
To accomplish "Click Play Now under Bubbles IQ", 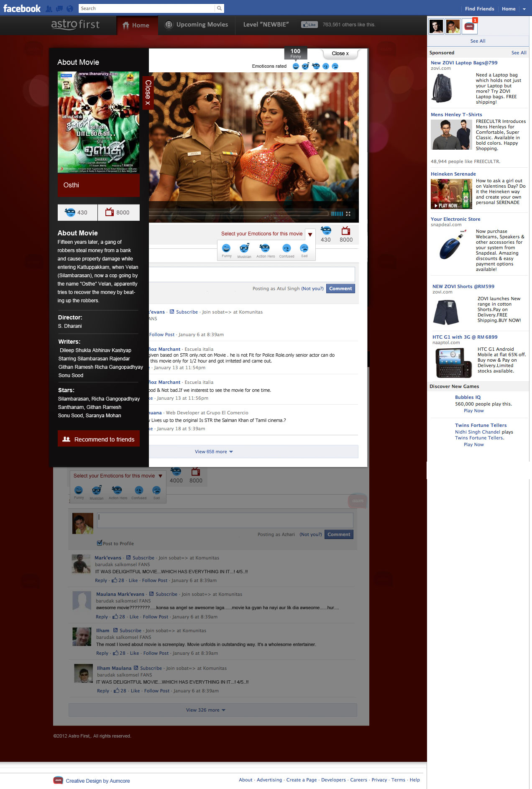I will pos(473,411).
